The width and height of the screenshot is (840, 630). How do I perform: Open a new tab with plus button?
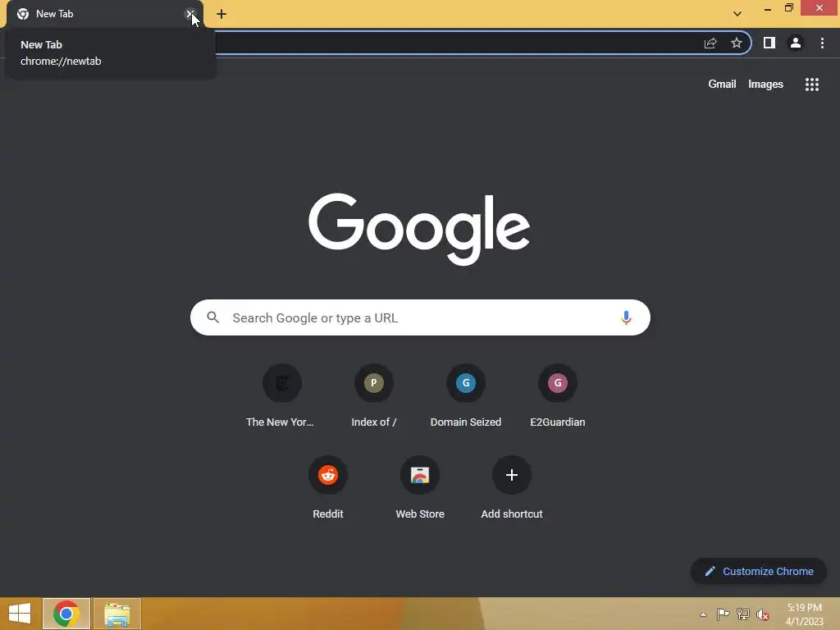221,14
